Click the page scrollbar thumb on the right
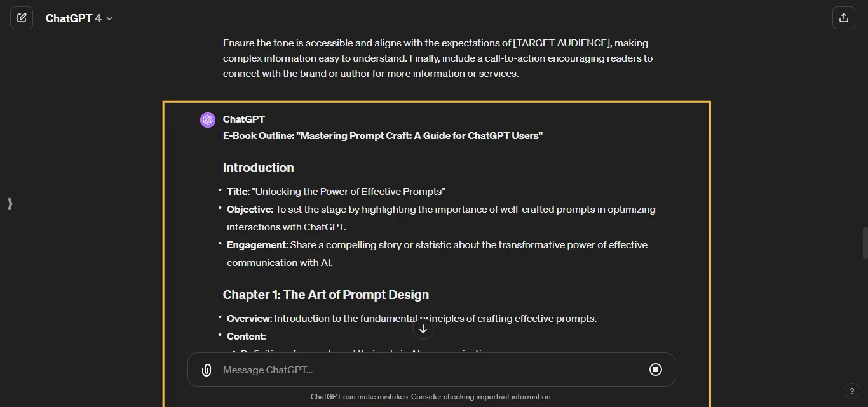 pos(865,243)
